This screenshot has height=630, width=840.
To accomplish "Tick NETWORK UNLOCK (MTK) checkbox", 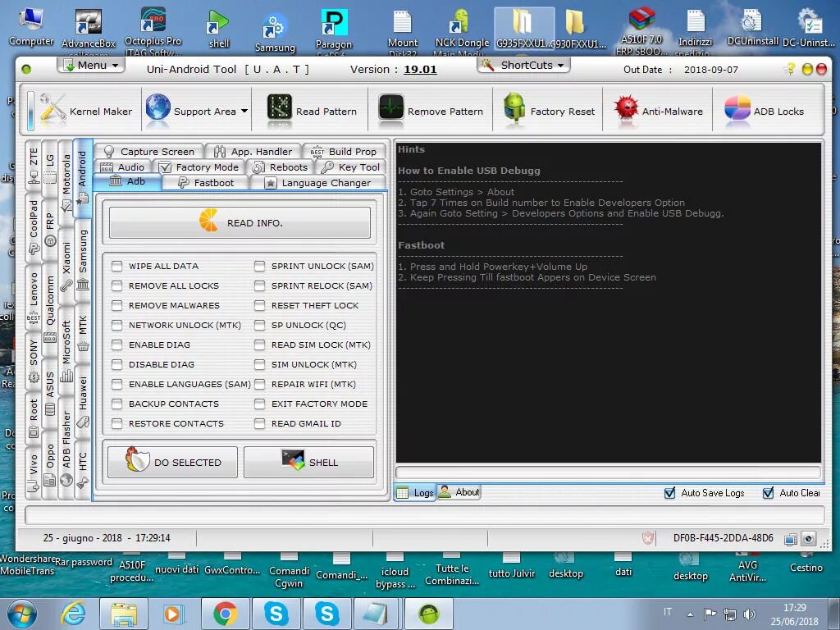I will click(116, 325).
